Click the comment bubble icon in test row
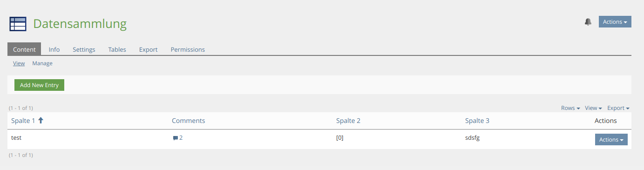Screen dimensions: 644x170 pos(175,138)
